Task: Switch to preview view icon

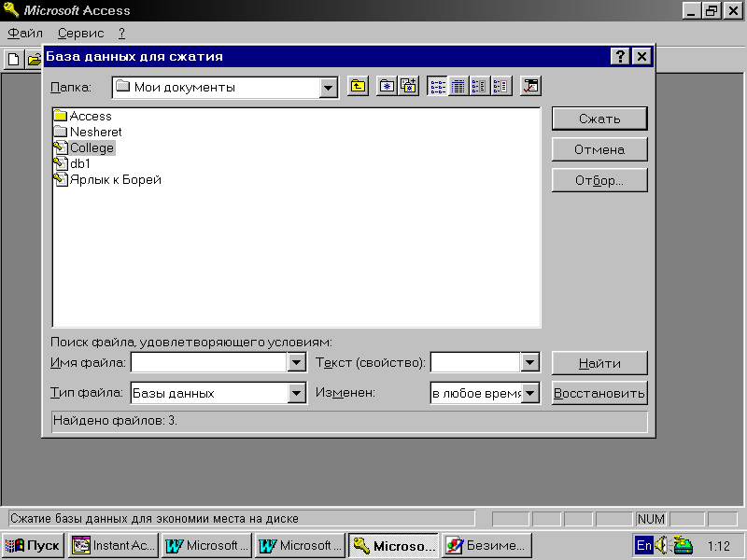Action: pyautogui.click(x=500, y=86)
